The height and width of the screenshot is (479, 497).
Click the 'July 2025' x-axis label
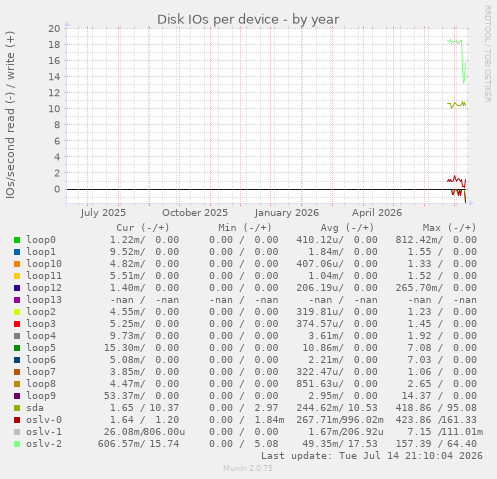click(103, 213)
